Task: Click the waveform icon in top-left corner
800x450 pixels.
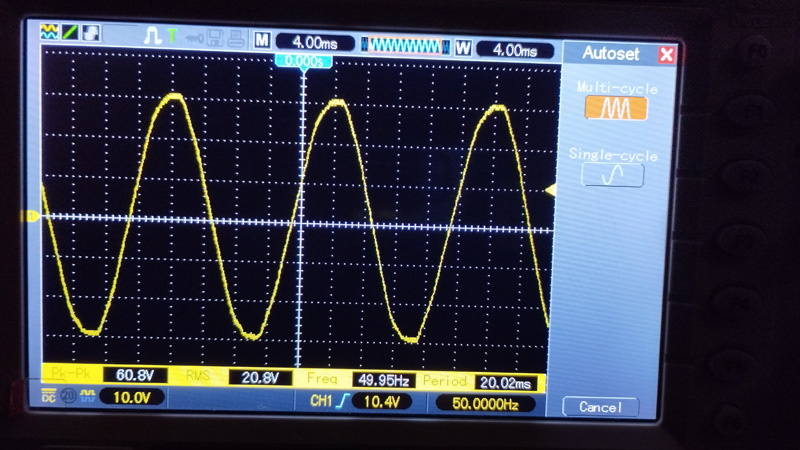Action: (x=48, y=33)
